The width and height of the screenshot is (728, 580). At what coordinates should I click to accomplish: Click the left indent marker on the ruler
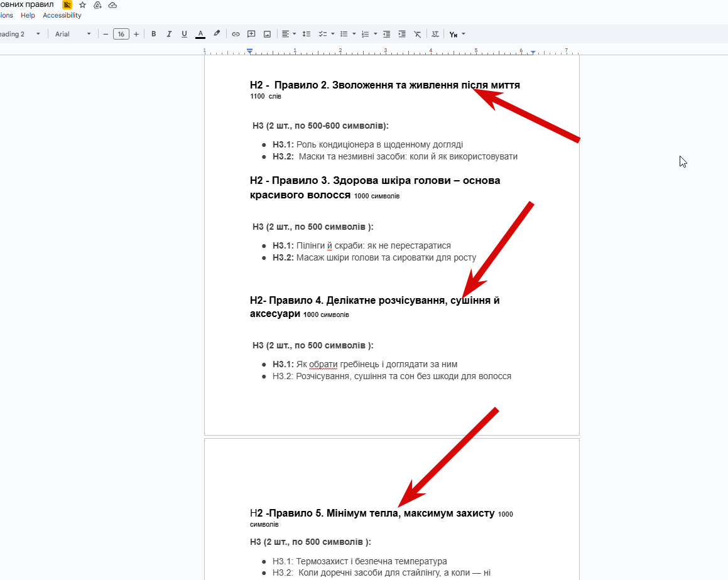(250, 51)
